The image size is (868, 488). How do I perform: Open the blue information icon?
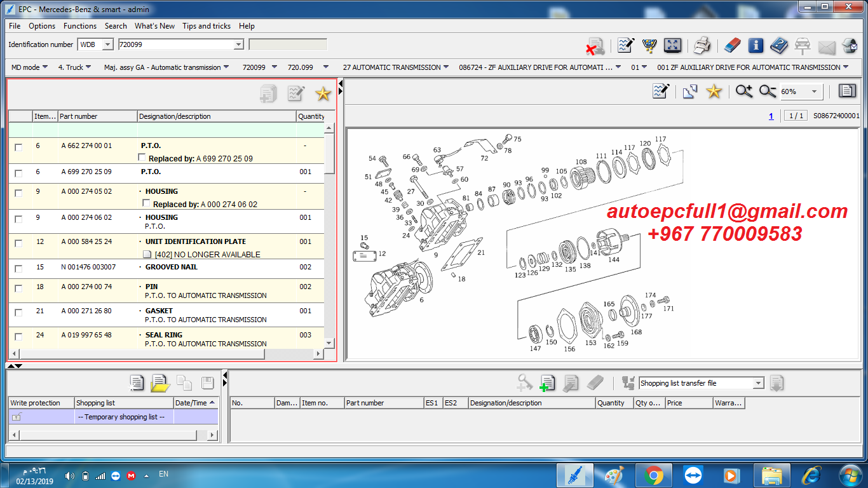756,45
